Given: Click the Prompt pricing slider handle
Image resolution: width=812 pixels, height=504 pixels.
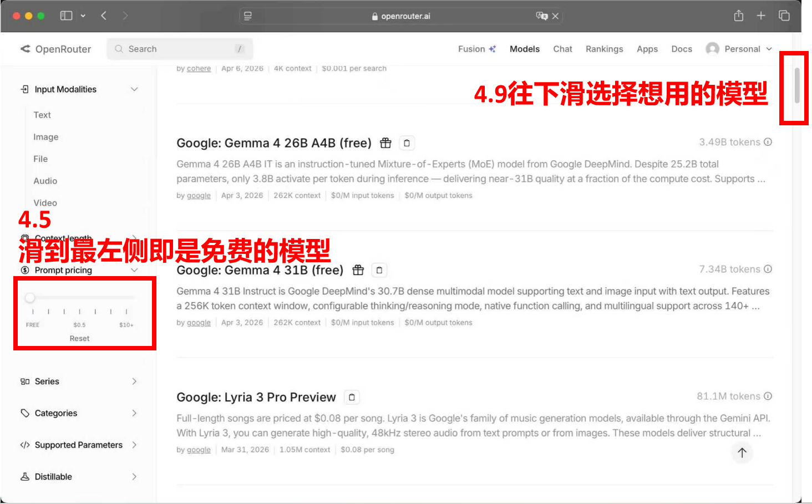Looking at the screenshot, I should 30,297.
